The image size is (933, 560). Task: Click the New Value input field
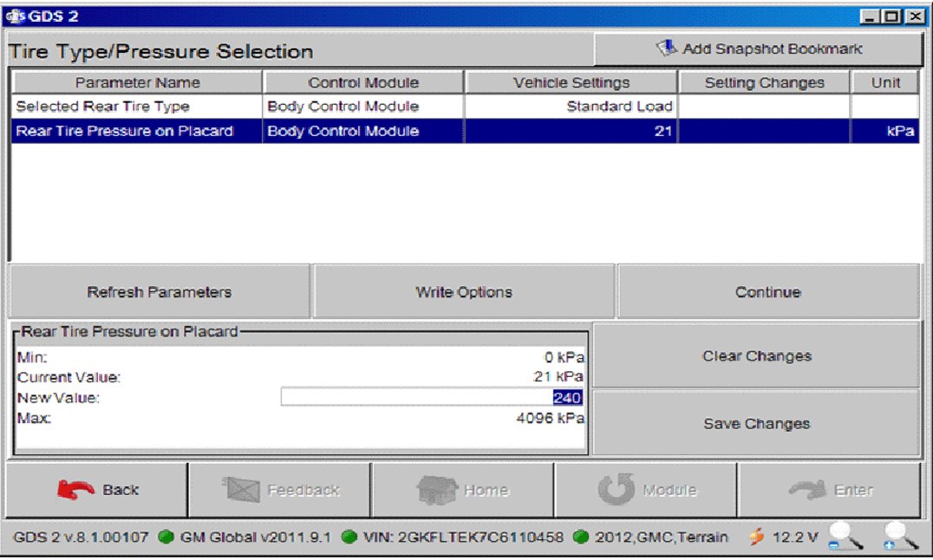coord(432,398)
